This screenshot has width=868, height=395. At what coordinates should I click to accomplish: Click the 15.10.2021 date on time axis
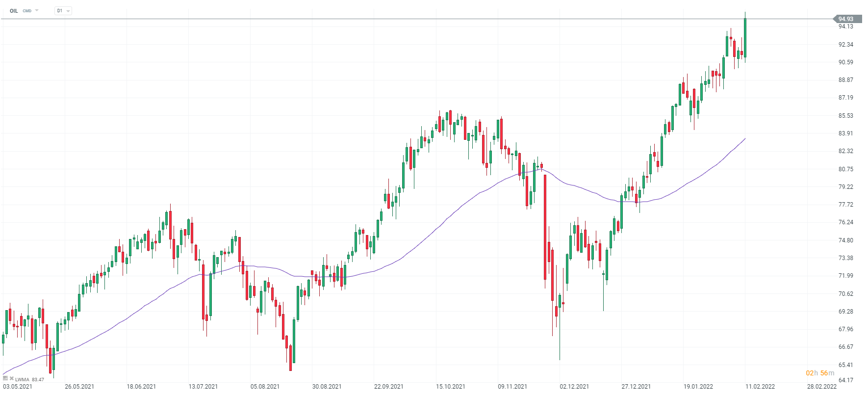point(451,387)
